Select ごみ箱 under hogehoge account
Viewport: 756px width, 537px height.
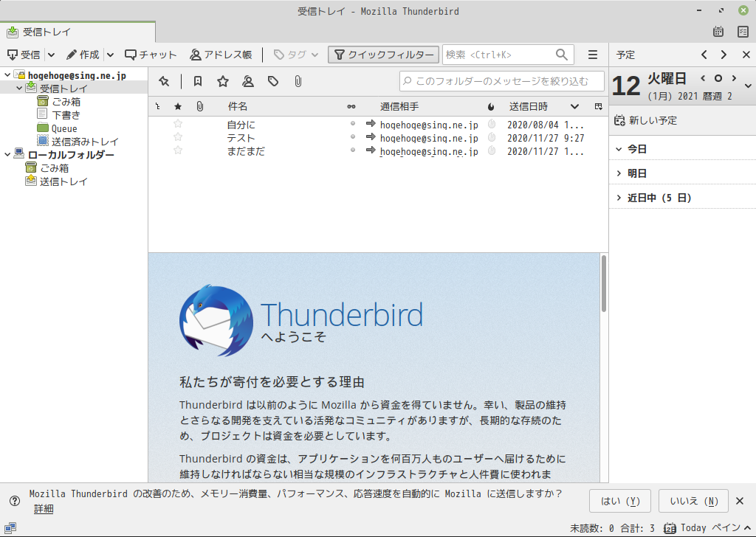point(66,102)
